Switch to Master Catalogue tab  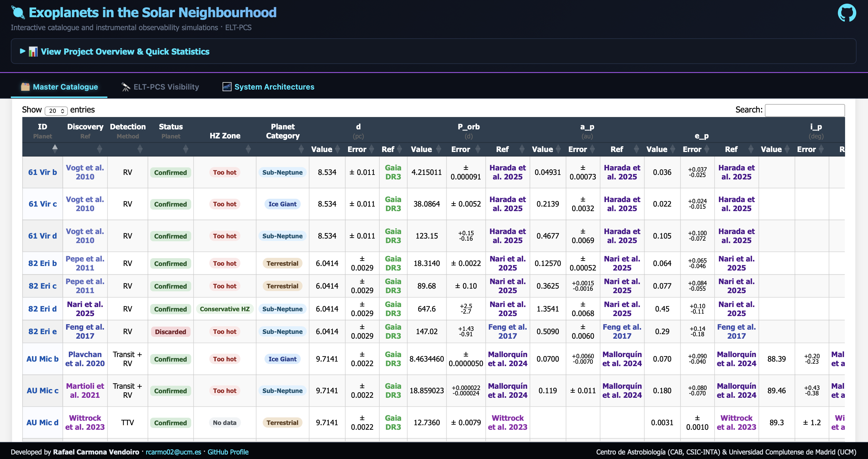click(x=59, y=87)
